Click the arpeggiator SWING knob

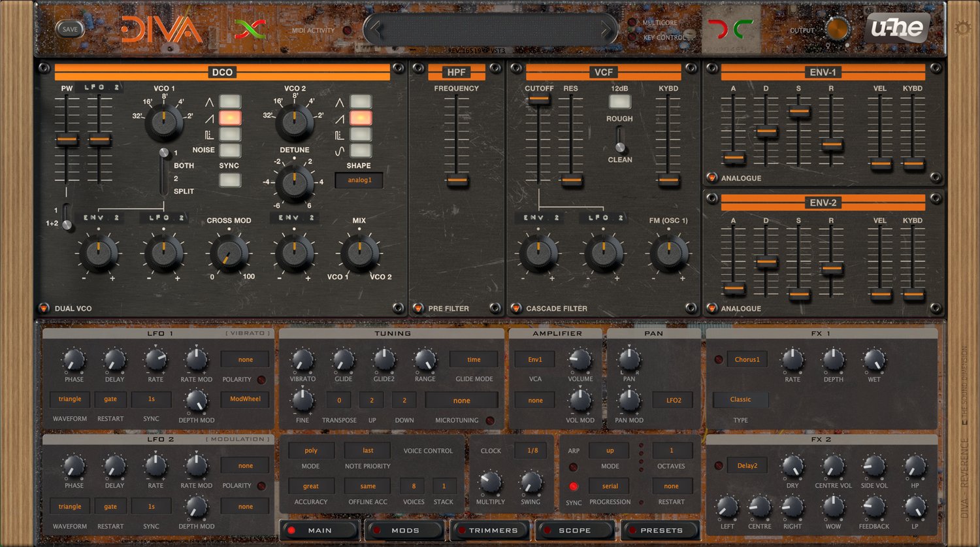531,482
